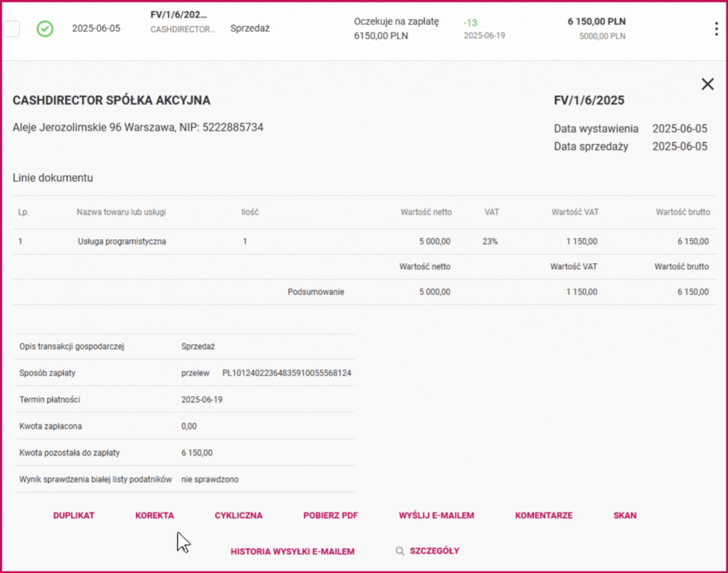Open KOMENTARZE for this invoice
This screenshot has height=573, width=728.
[543, 515]
